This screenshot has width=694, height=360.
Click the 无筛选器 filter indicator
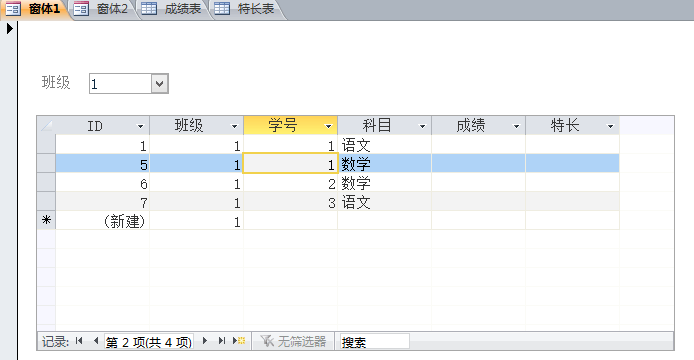click(x=293, y=341)
